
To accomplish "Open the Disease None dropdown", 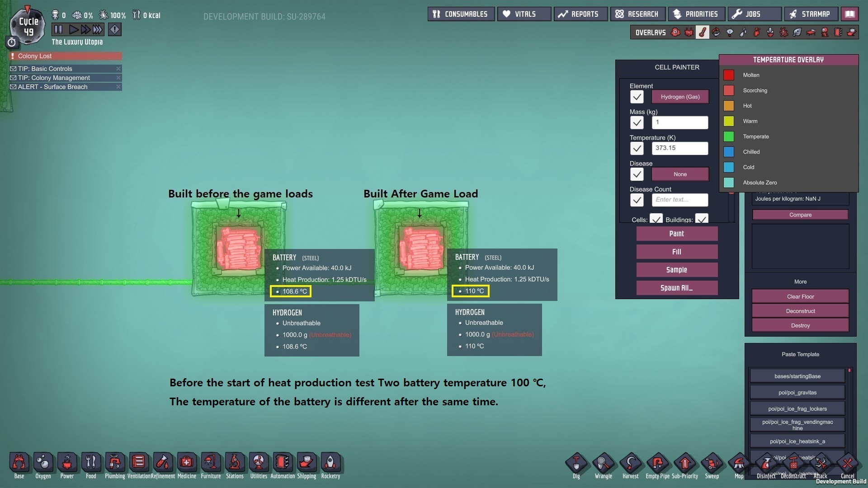I will point(679,174).
